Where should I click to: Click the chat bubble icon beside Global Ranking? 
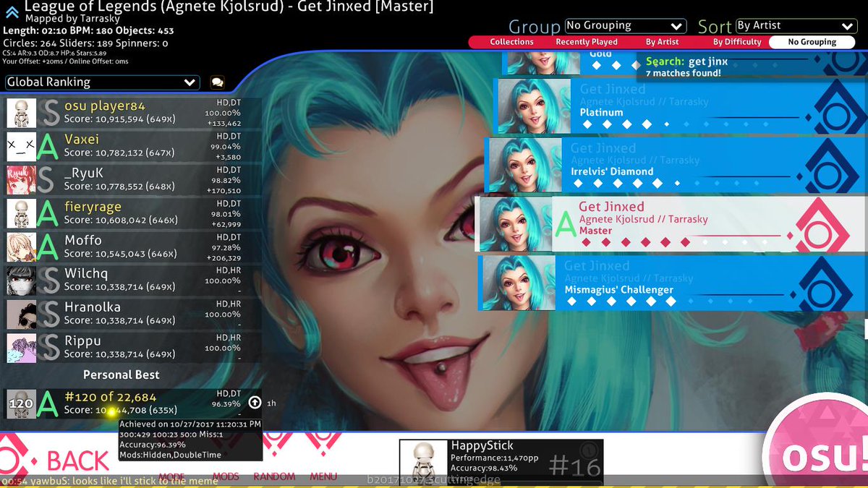(x=217, y=83)
